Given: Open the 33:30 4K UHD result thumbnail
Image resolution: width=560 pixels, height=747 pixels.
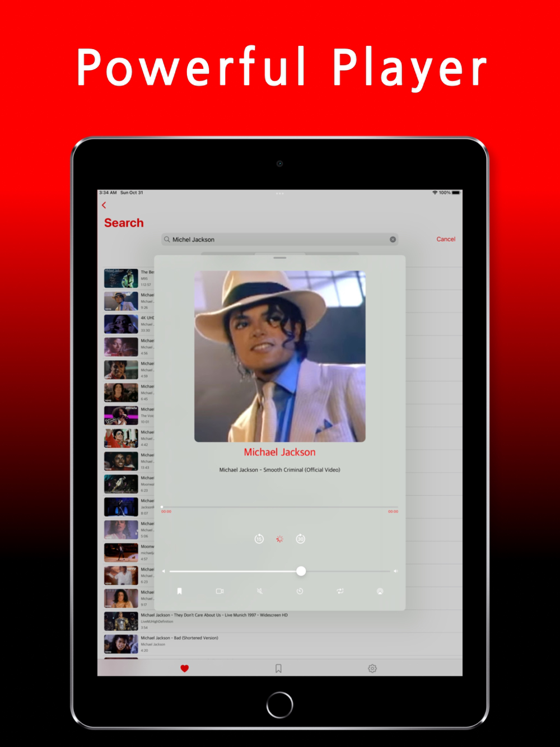Looking at the screenshot, I should (121, 324).
